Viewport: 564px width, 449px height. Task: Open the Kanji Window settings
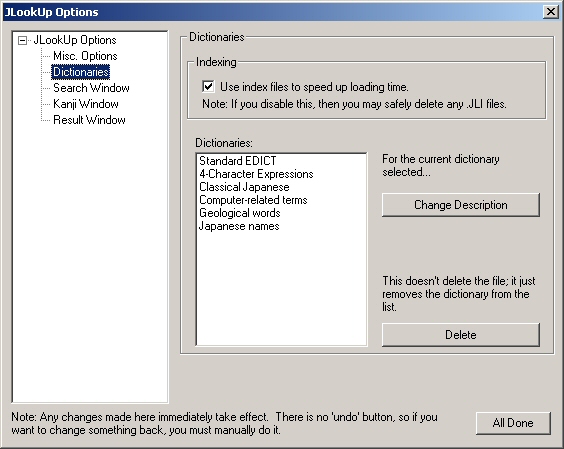coord(86,104)
